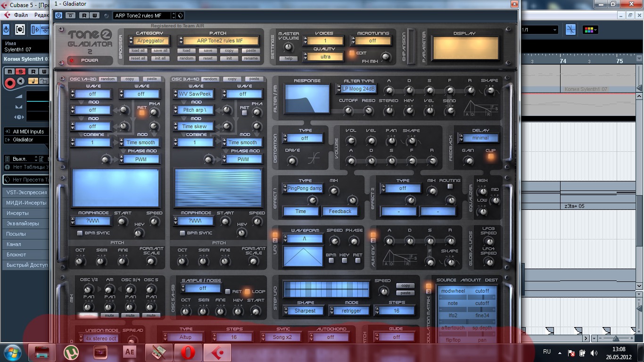
Task: Toggle the plugin activate power icon
Action: [x=58, y=16]
